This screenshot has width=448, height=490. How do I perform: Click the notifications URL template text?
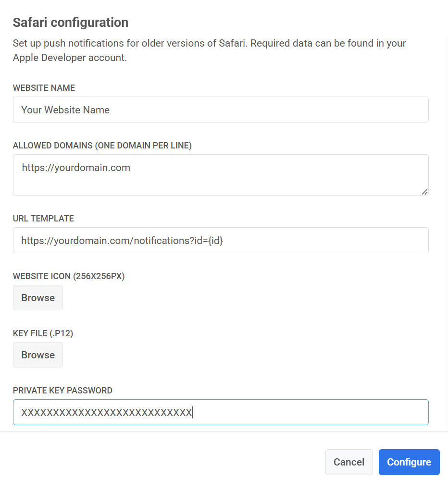point(122,240)
